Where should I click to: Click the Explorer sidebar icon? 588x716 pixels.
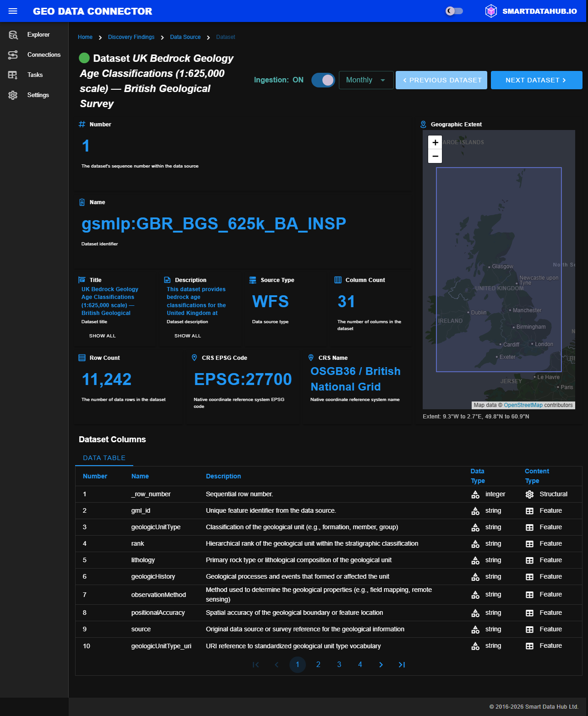tap(13, 35)
